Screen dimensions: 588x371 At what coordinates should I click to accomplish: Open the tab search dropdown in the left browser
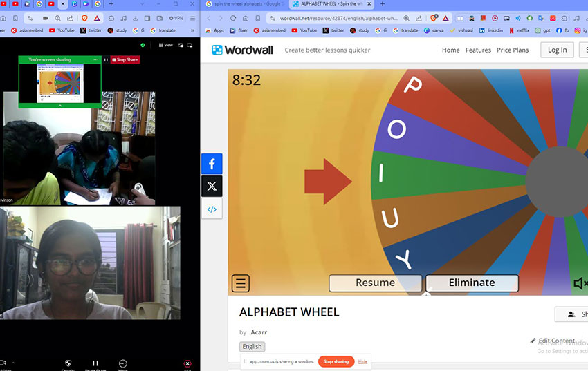142,3
